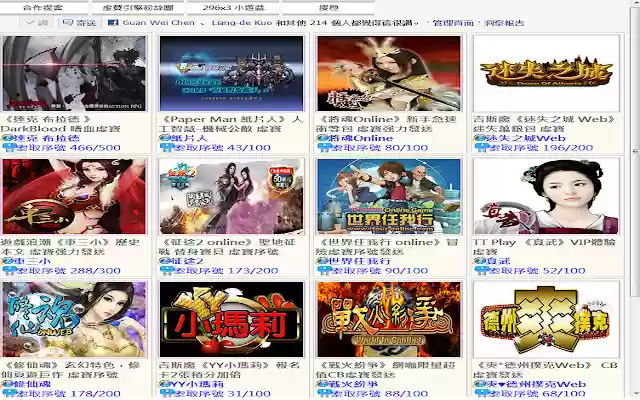Open the 修仙魂 banner image
Screen dimensions: 640x400
[74, 320]
